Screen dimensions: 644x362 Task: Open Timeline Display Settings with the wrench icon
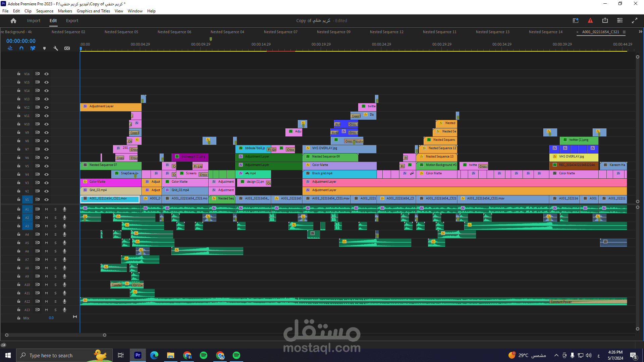56,48
